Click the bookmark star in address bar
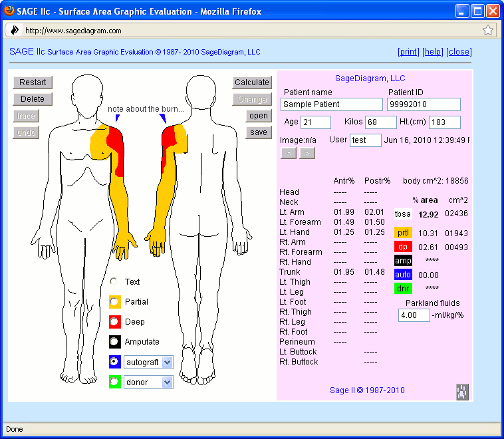Viewport: 504px width, 439px height. tap(487, 31)
